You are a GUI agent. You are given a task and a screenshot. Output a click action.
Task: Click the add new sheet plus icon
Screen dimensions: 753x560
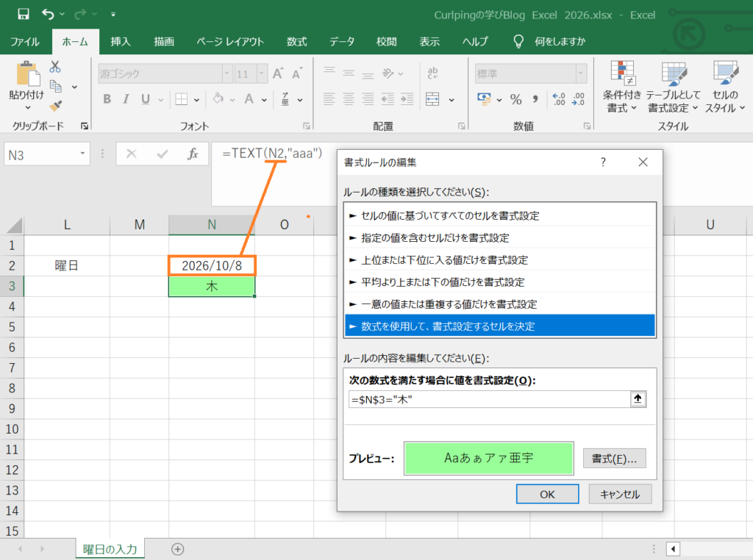click(x=178, y=549)
